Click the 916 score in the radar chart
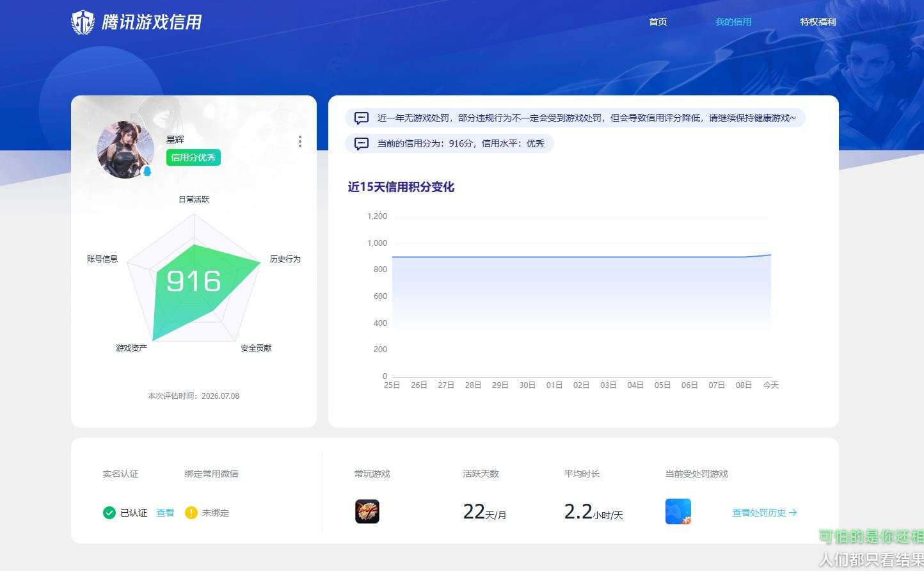 coord(193,281)
